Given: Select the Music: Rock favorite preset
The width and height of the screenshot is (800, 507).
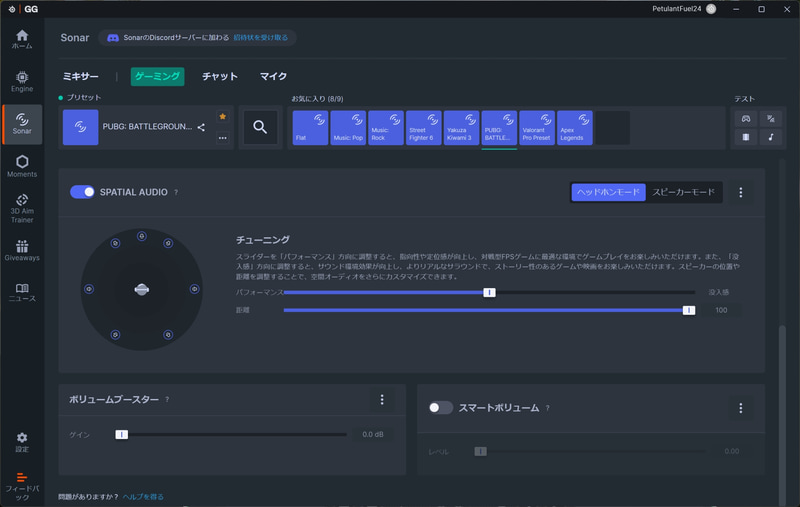Looking at the screenshot, I should (386, 128).
